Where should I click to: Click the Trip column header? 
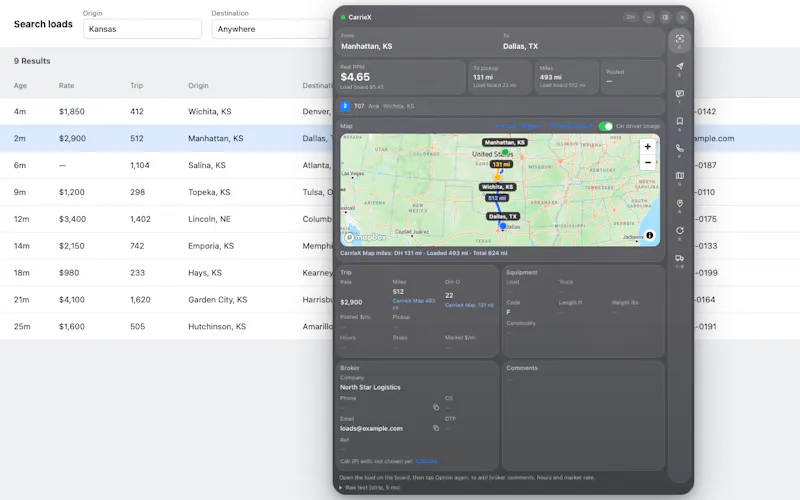point(136,86)
